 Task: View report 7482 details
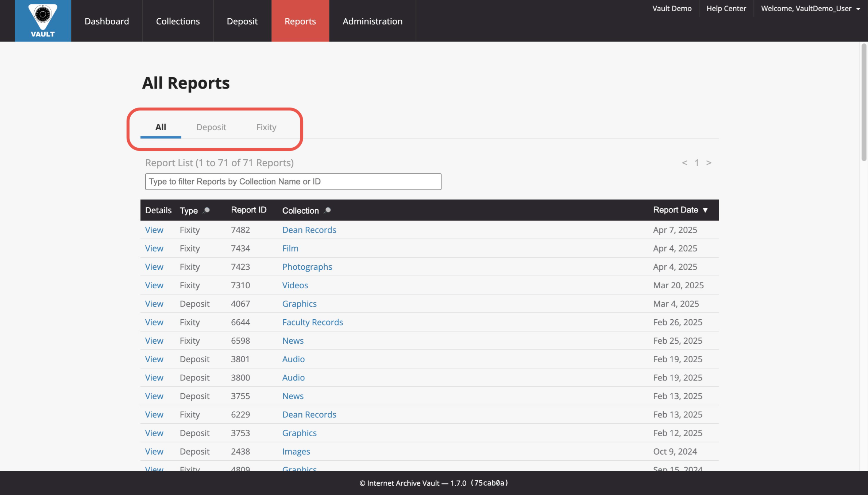point(154,230)
